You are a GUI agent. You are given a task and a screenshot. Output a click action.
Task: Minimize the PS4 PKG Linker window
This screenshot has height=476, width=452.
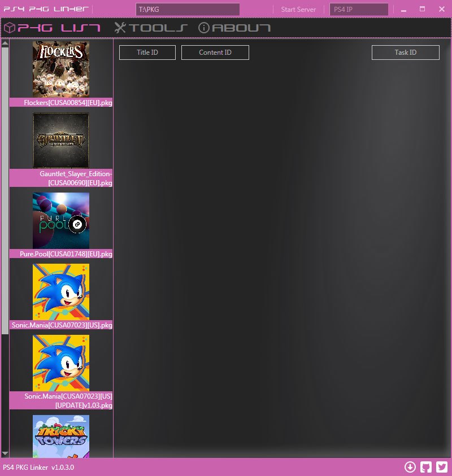click(404, 10)
